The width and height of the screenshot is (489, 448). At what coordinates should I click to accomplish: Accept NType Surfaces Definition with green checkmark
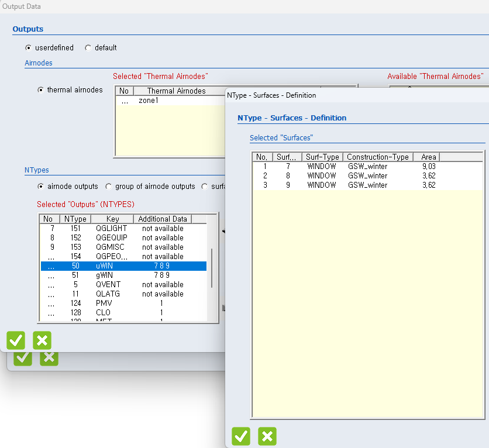tap(241, 436)
